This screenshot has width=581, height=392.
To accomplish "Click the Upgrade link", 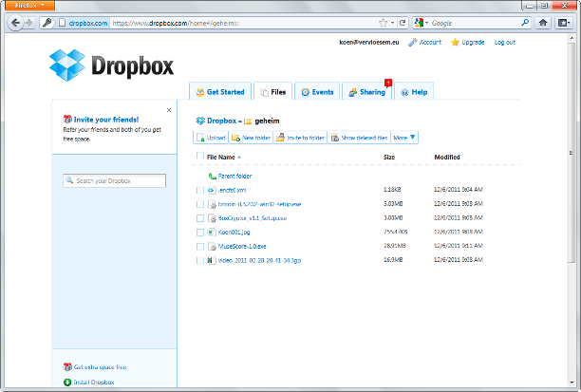I will click(x=473, y=43).
